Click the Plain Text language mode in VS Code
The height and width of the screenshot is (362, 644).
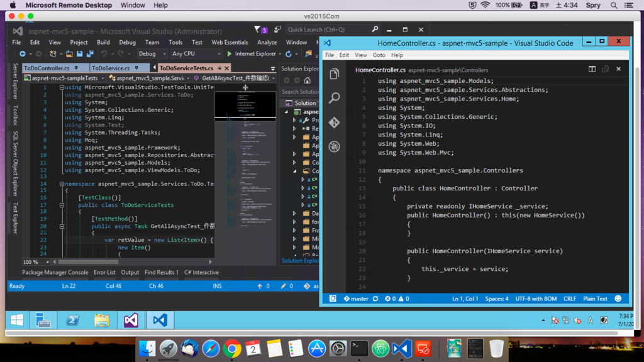pos(595,299)
